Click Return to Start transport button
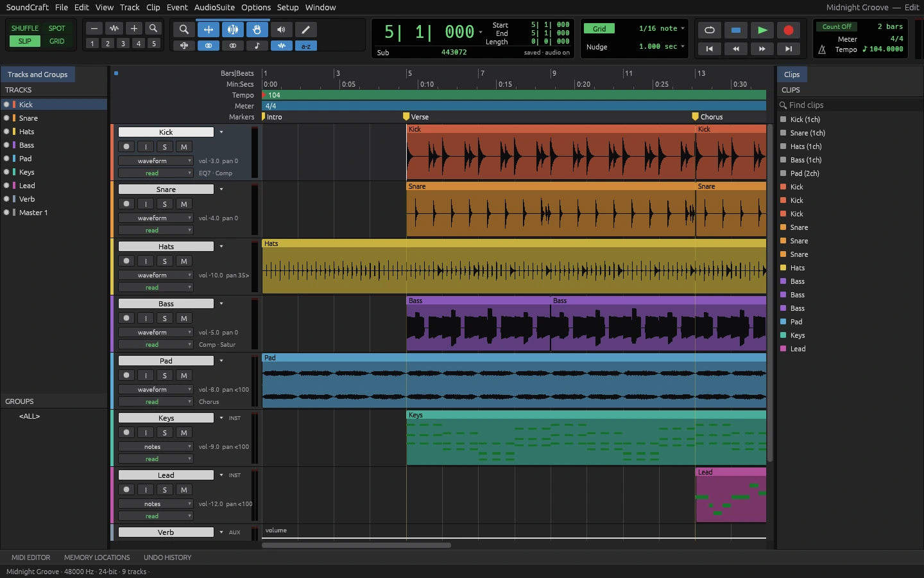Viewport: 924px width, 578px height. point(709,49)
